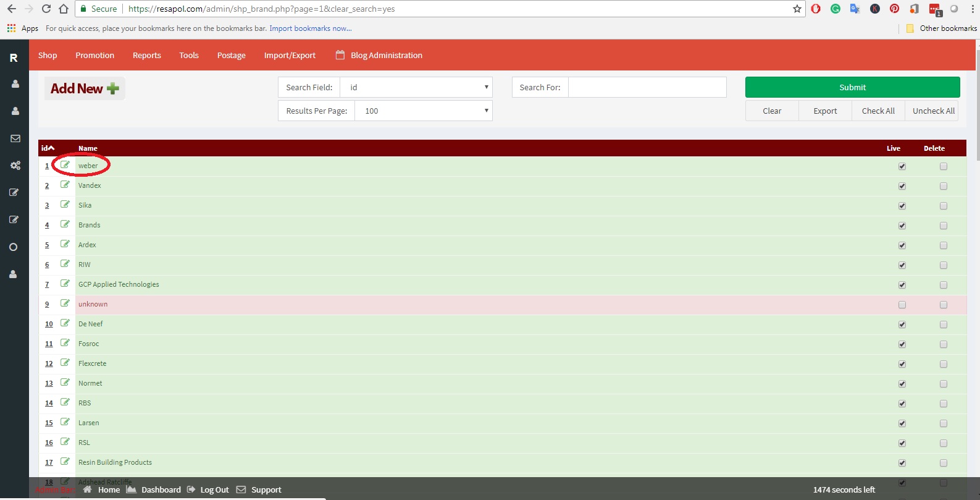Image resolution: width=980 pixels, height=500 pixels.
Task: Open the Grammarly extension icon
Action: [836, 9]
